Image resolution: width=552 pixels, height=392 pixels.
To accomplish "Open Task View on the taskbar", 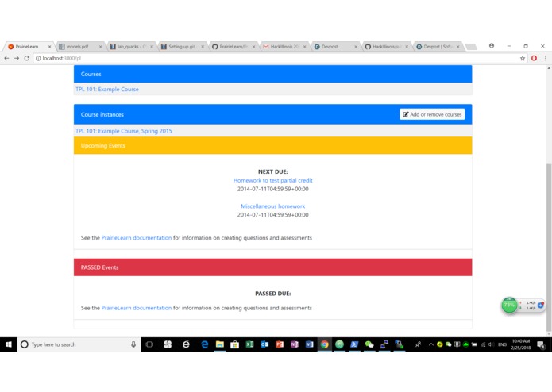I will point(149,344).
